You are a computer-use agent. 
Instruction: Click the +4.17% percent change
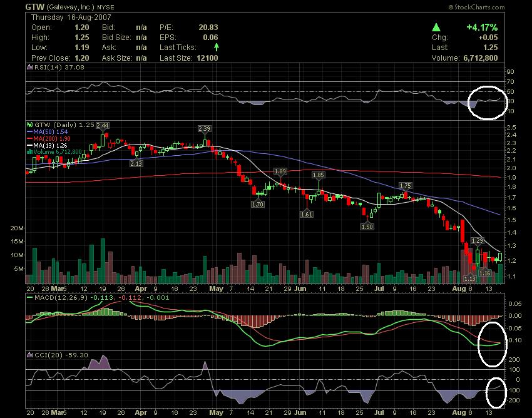click(x=482, y=28)
